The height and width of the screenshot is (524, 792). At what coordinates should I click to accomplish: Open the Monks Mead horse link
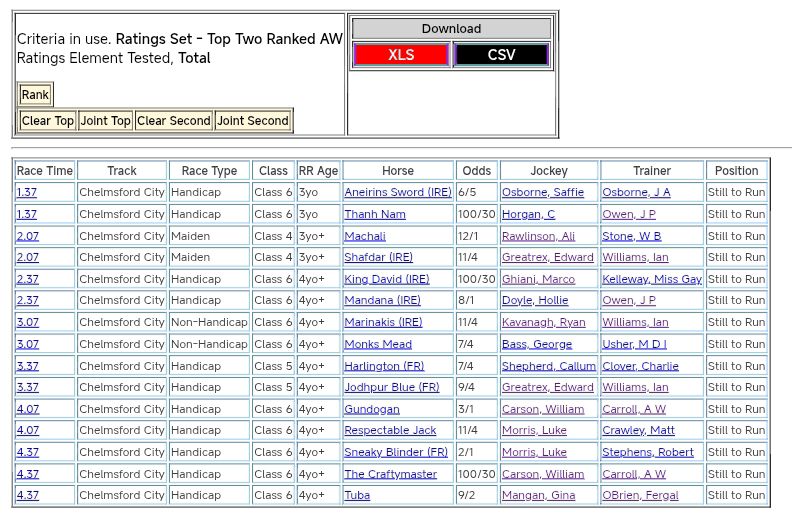pyautogui.click(x=378, y=344)
